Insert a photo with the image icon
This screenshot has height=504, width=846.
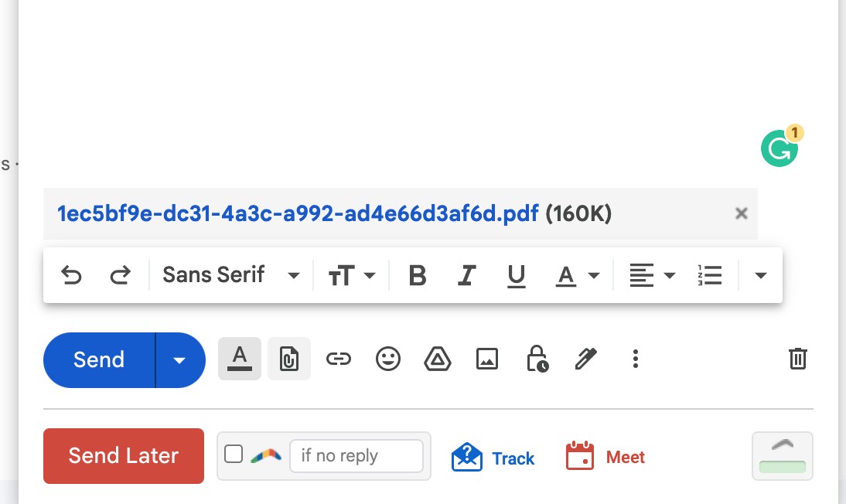(x=487, y=359)
